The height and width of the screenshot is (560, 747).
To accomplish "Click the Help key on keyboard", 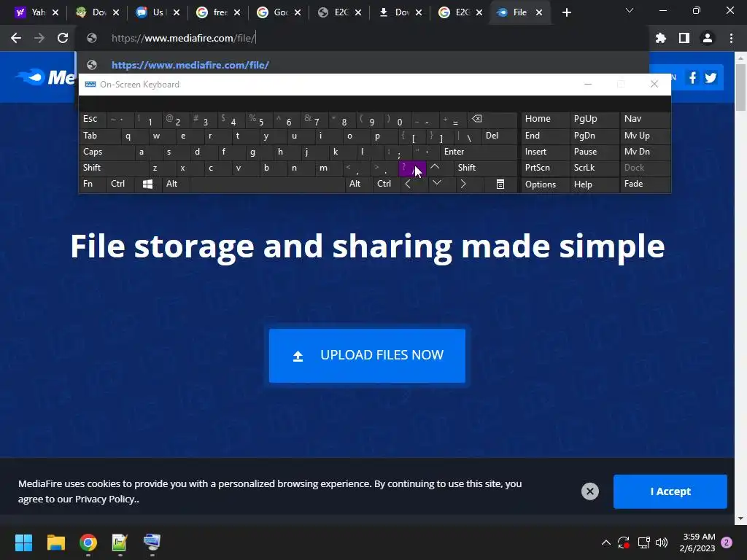I will pos(594,184).
